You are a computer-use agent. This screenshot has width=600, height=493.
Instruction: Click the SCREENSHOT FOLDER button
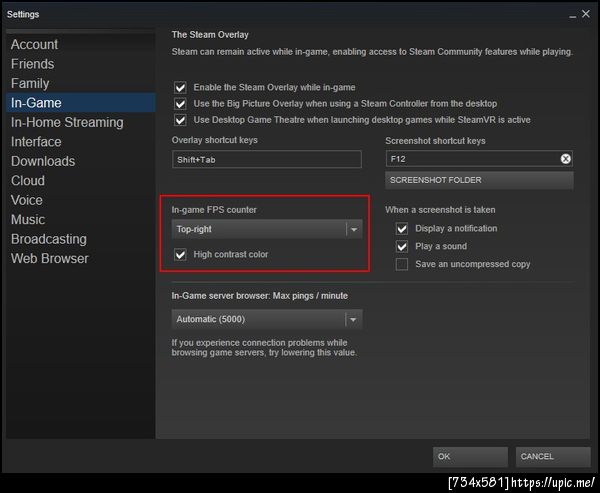pos(479,180)
